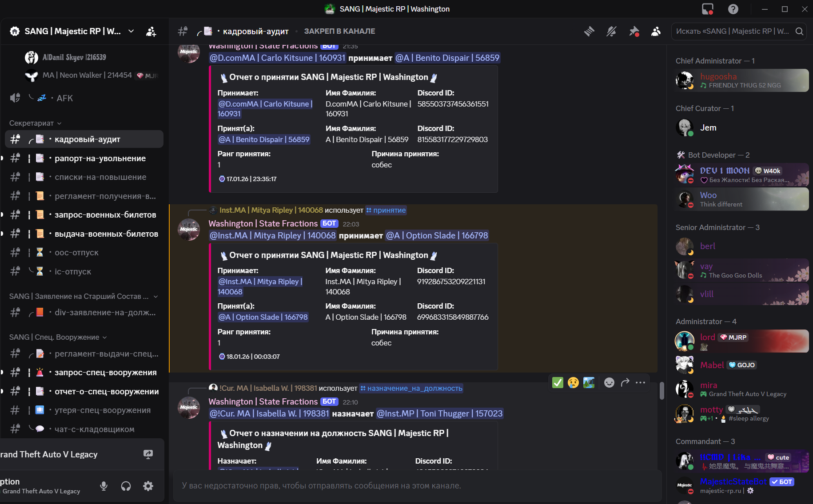Toggle member list icon

pyautogui.click(x=656, y=31)
